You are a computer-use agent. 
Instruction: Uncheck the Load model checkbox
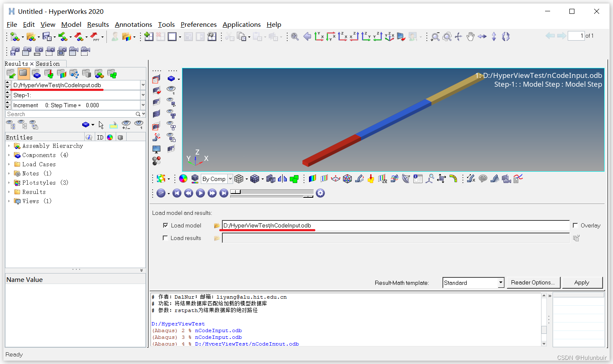[x=166, y=225]
